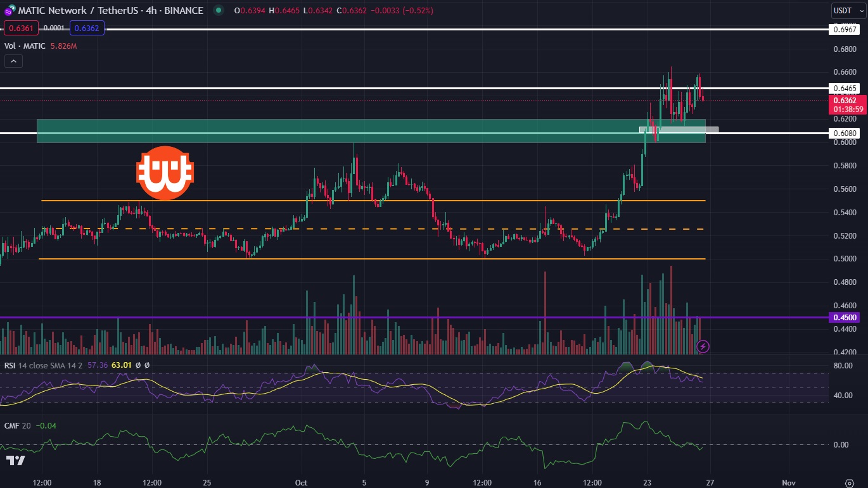Click the change value −0.0033 (−0.52%)
The width and height of the screenshot is (868, 488).
pos(403,11)
